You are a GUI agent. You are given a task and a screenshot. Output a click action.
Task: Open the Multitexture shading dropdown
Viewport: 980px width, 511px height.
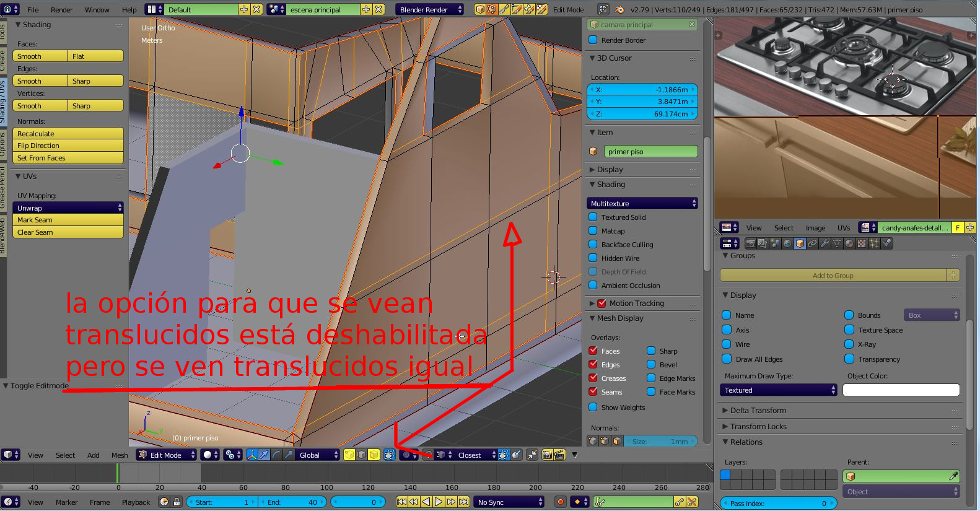pos(642,203)
